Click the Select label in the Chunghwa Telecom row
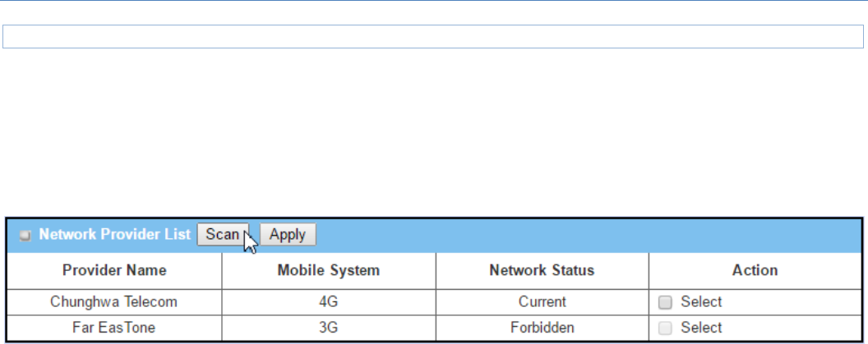Image resolution: width=868 pixels, height=344 pixels. click(x=701, y=302)
